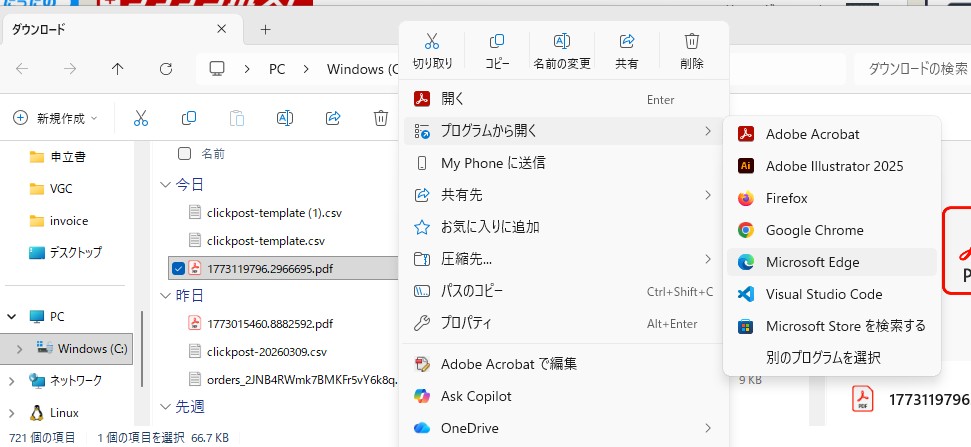Select Visual Studio Code in open-with list
Image resolution: width=971 pixels, height=447 pixels.
(823, 294)
